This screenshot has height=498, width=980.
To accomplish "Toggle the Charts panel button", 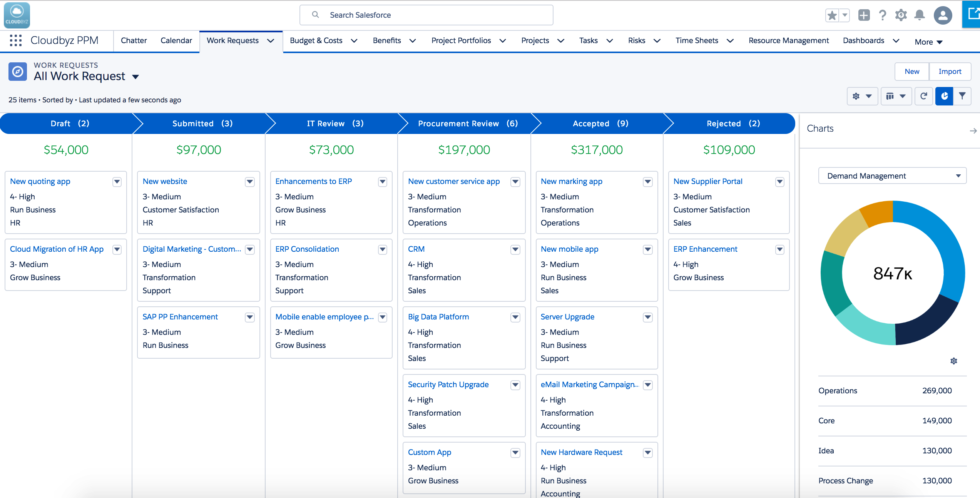I will (944, 96).
